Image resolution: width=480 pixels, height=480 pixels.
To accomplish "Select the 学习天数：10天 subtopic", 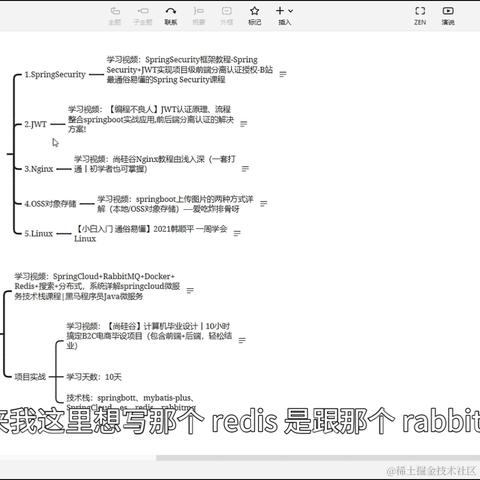I will (94, 377).
